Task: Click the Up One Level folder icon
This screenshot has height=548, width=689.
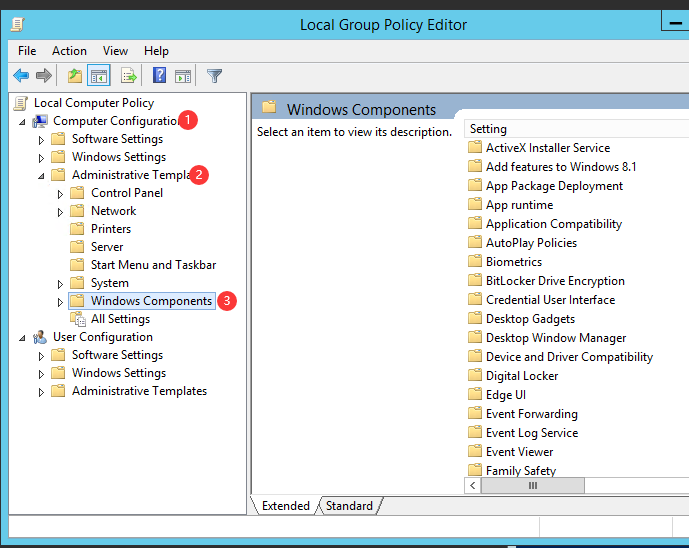Action: click(75, 75)
